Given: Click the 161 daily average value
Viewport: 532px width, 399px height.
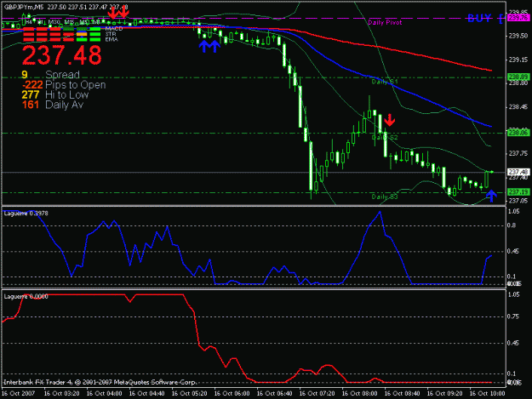Looking at the screenshot, I should [31, 105].
